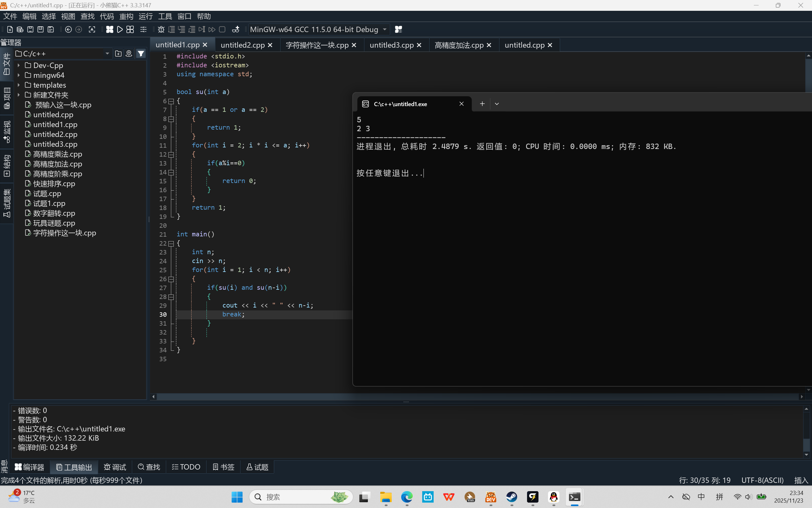812x508 pixels.
Task: Click the editor horizontal scrollbar
Action: click(403, 397)
